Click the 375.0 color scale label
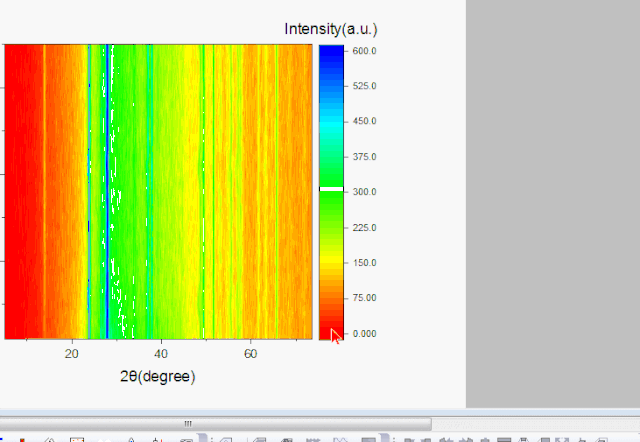Viewport: 640px width, 442px height. click(x=365, y=156)
